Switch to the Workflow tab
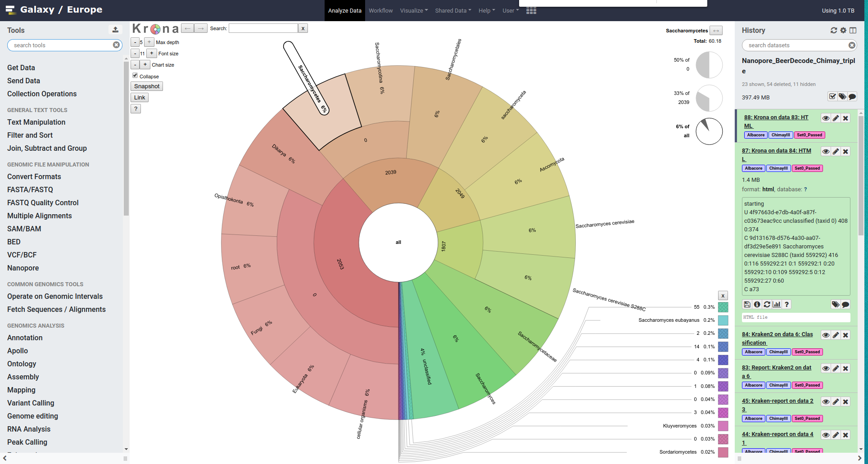868x464 pixels. click(x=380, y=11)
